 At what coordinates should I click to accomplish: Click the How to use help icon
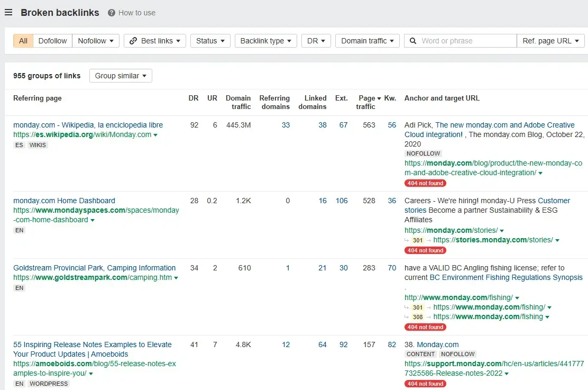coord(112,13)
